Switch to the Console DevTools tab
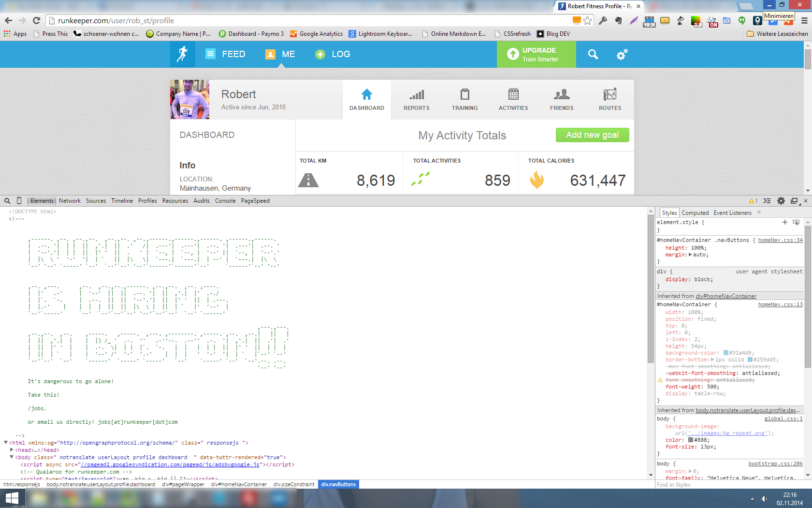 pyautogui.click(x=225, y=201)
